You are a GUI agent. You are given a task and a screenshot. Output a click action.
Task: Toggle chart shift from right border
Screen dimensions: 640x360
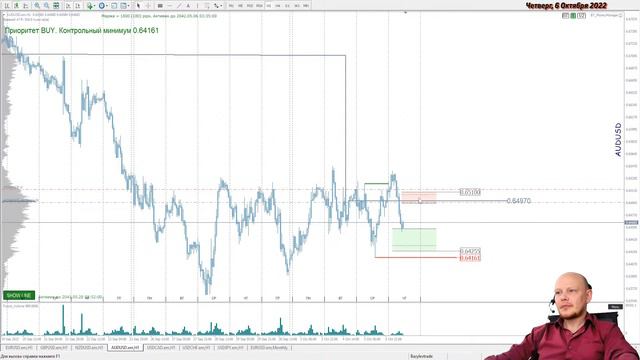click(78, 6)
